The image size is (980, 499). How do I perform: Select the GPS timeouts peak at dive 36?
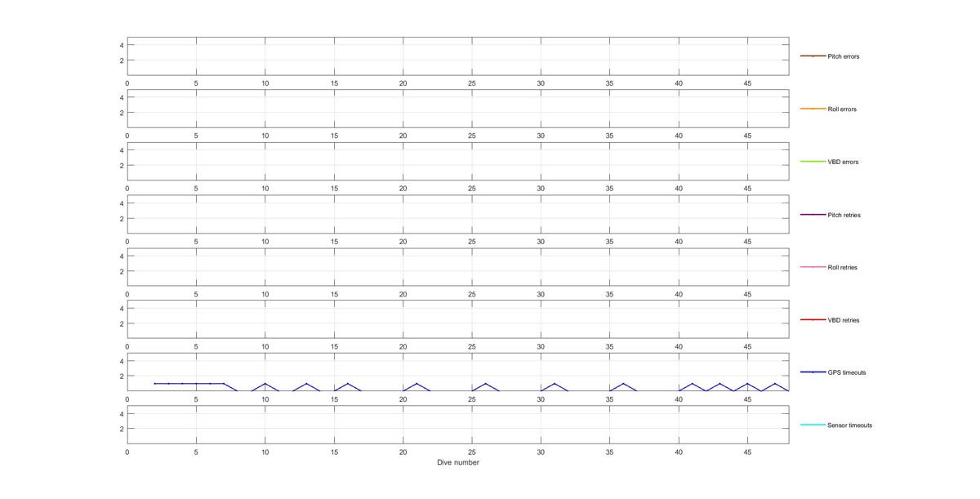(x=623, y=384)
